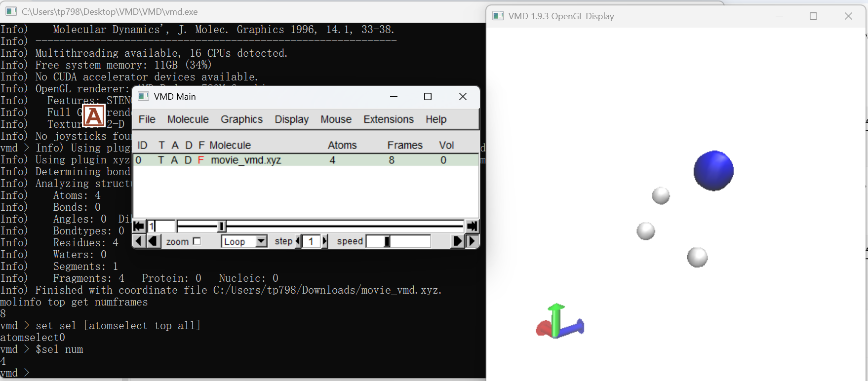Toggle Active status for movie_vmd.xyz
This screenshot has height=381, width=868.
tap(174, 160)
